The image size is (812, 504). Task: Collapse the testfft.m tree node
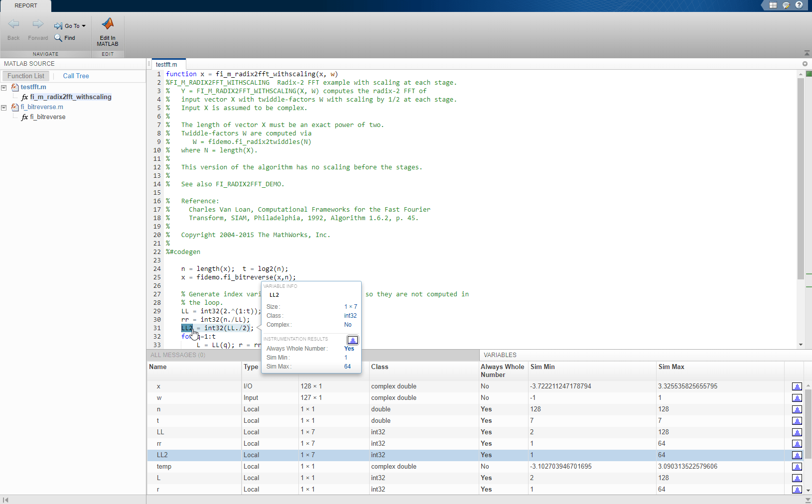[3, 87]
